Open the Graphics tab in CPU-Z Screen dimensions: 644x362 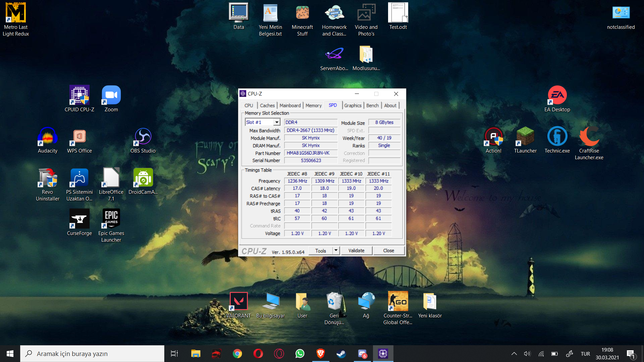pyautogui.click(x=353, y=105)
